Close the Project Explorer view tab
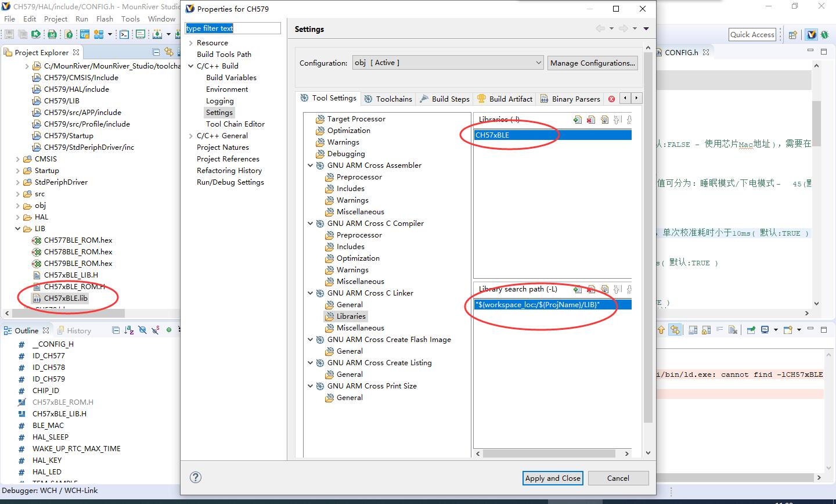836x504 pixels. (x=76, y=52)
